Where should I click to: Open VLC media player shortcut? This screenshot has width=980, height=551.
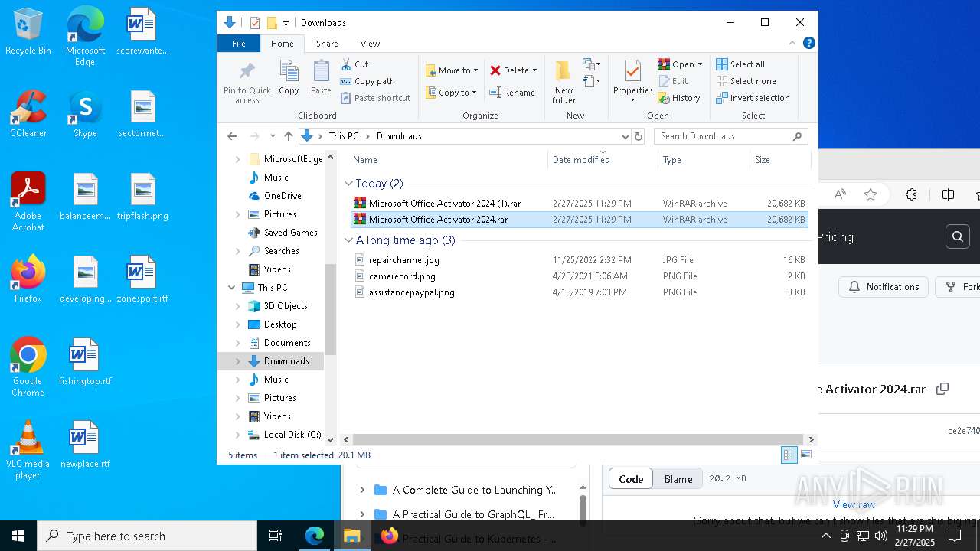coord(28,450)
